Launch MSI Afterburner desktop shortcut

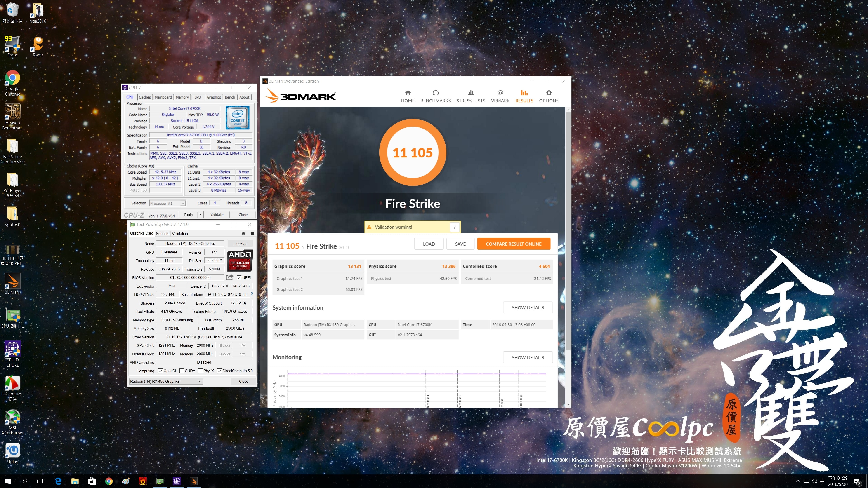(12, 422)
